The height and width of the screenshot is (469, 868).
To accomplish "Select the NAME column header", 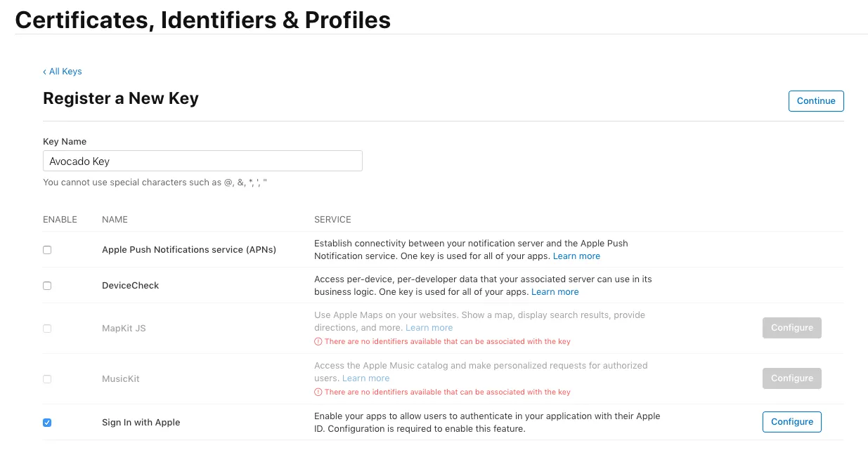I will point(115,220).
